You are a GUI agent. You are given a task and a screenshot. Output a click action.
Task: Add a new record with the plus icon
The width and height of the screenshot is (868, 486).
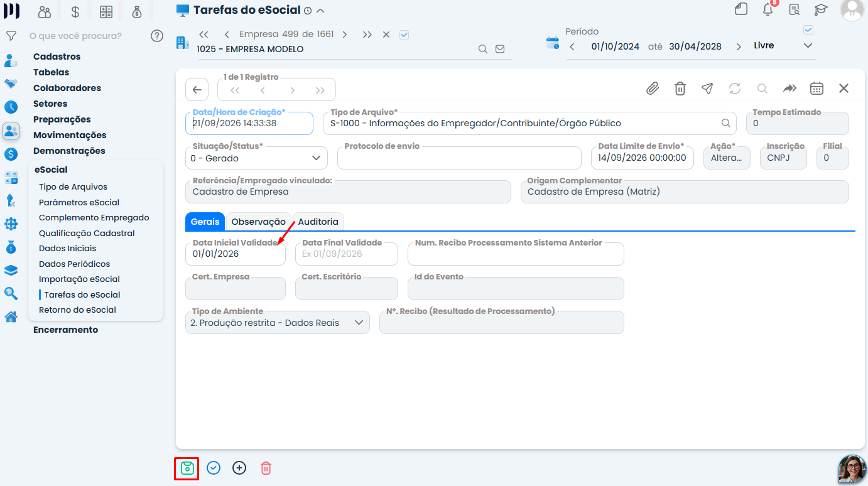pyautogui.click(x=239, y=468)
